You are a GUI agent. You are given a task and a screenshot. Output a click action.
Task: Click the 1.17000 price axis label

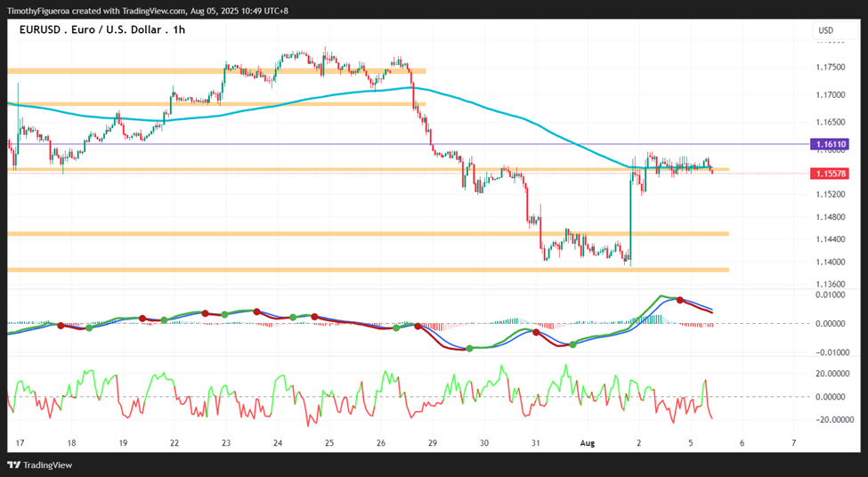tap(831, 94)
